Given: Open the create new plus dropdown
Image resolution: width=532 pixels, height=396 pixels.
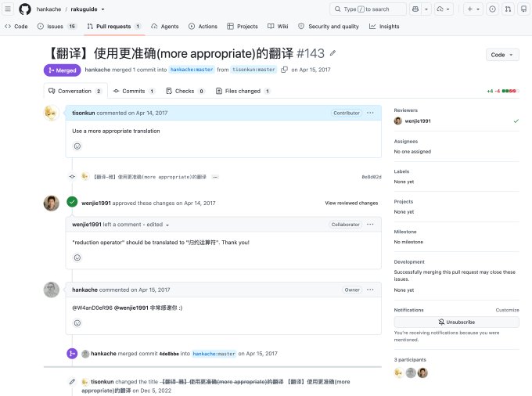Looking at the screenshot, I should point(473,9).
